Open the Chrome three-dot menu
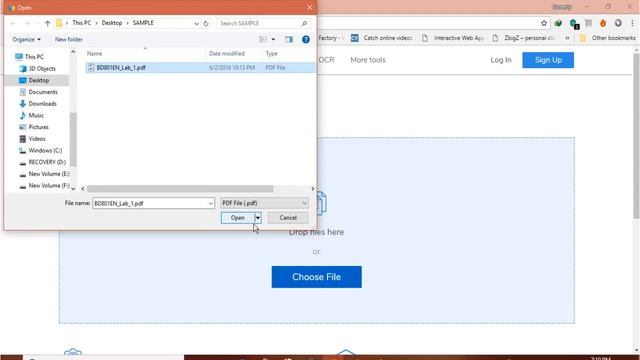This screenshot has height=360, width=640. pyautogui.click(x=632, y=23)
